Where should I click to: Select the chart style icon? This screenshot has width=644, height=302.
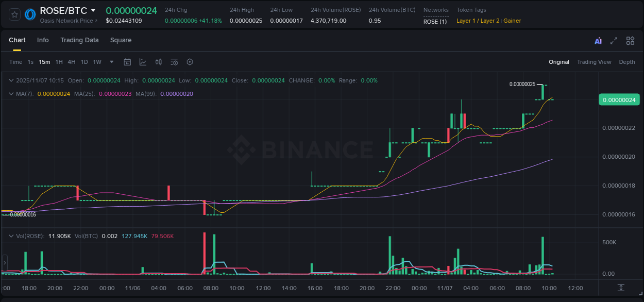click(x=143, y=62)
